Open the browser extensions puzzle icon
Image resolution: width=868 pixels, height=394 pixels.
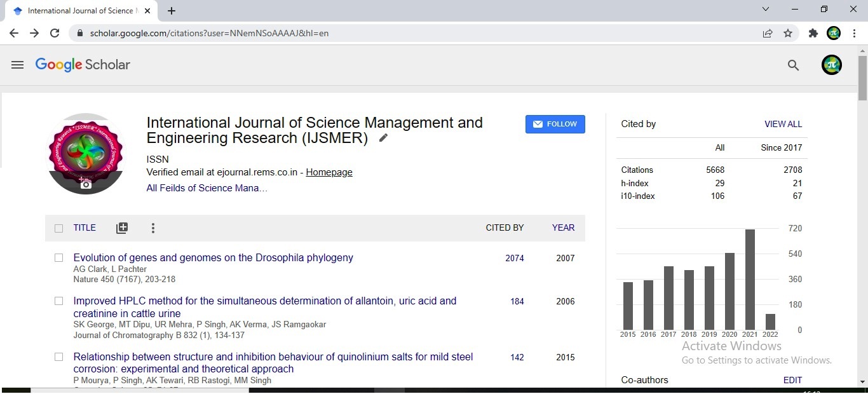pos(813,33)
